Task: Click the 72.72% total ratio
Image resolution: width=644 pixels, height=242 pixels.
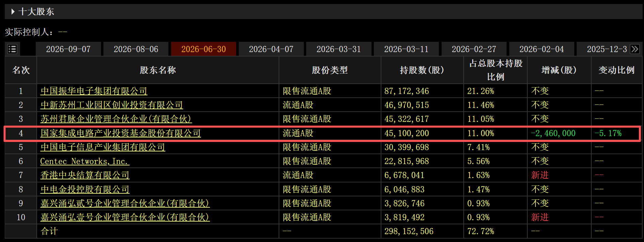Action: 480,231
